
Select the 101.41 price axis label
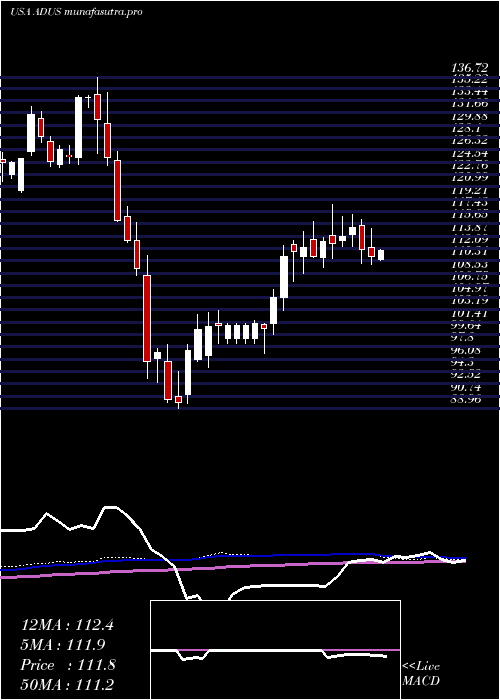pyautogui.click(x=469, y=314)
